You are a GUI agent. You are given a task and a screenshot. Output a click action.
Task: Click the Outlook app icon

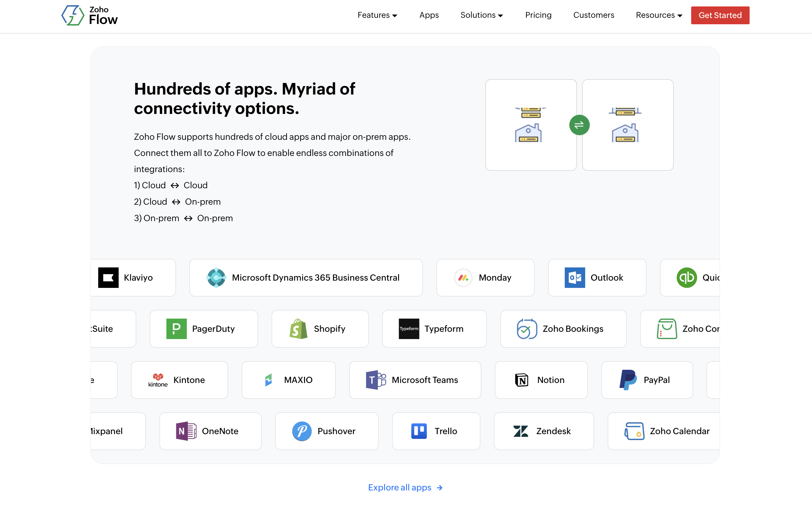[575, 277]
